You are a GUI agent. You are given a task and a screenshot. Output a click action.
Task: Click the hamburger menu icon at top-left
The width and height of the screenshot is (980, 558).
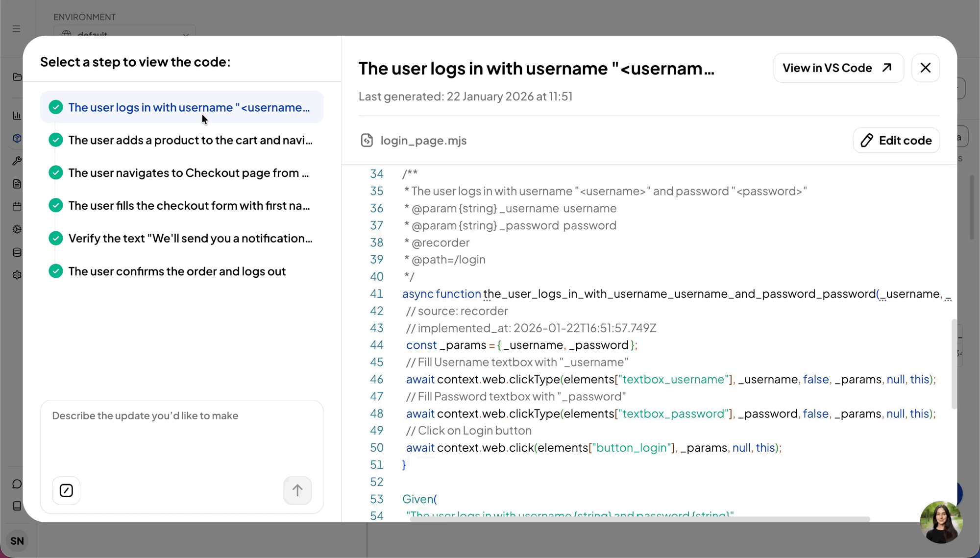click(17, 29)
